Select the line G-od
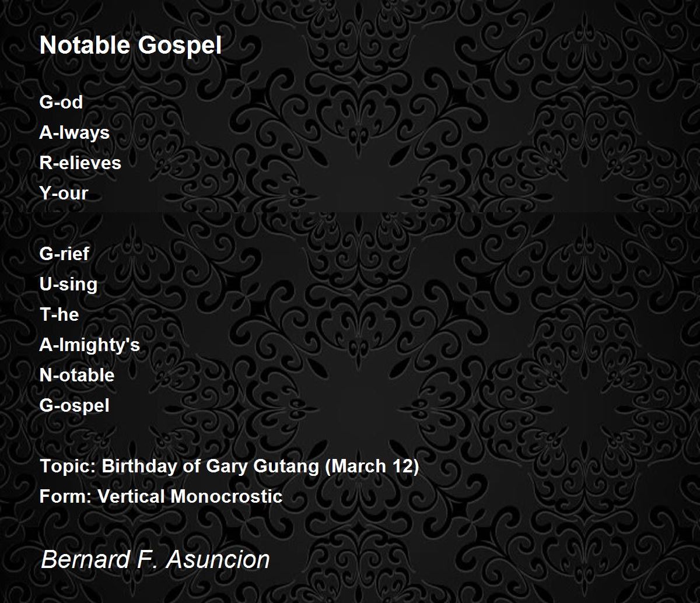700x603 pixels. tap(61, 102)
